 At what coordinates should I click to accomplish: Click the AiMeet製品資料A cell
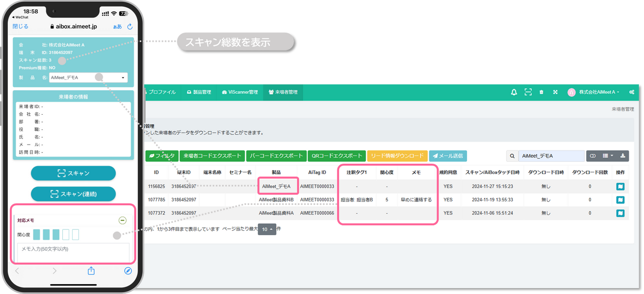pos(276,213)
